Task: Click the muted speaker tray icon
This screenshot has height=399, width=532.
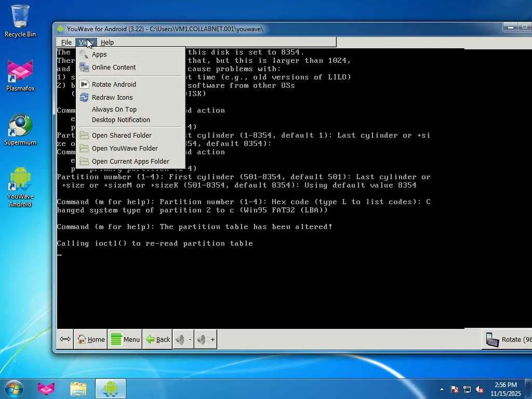Action: coord(480,389)
